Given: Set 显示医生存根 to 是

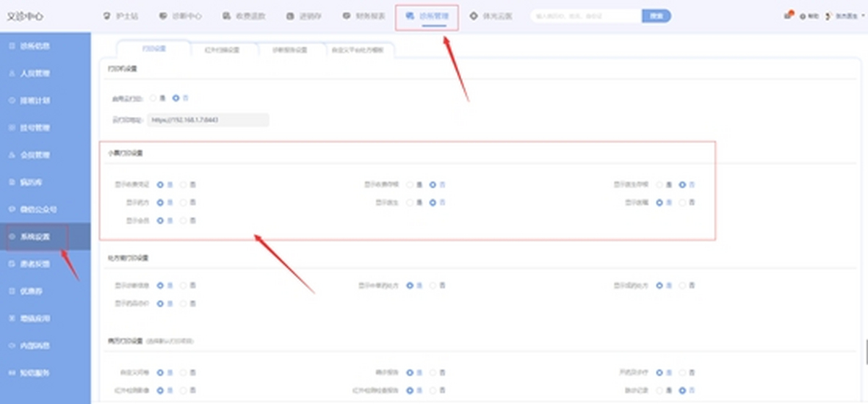Looking at the screenshot, I should pyautogui.click(x=660, y=184).
